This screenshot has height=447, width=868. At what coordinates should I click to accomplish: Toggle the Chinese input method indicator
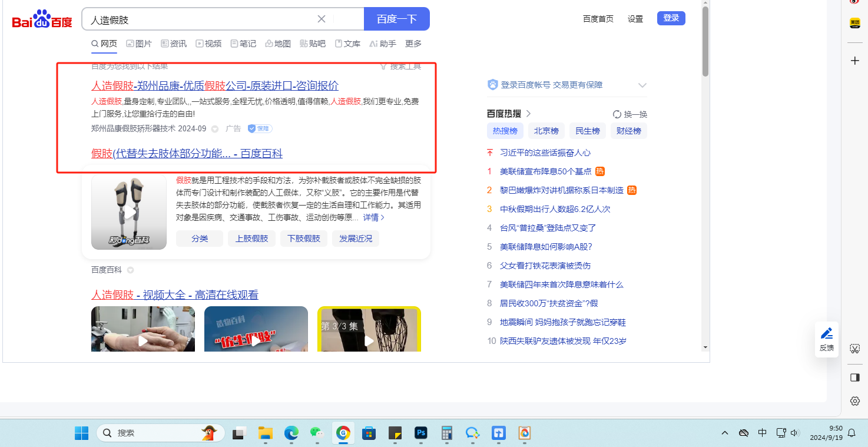(x=762, y=433)
